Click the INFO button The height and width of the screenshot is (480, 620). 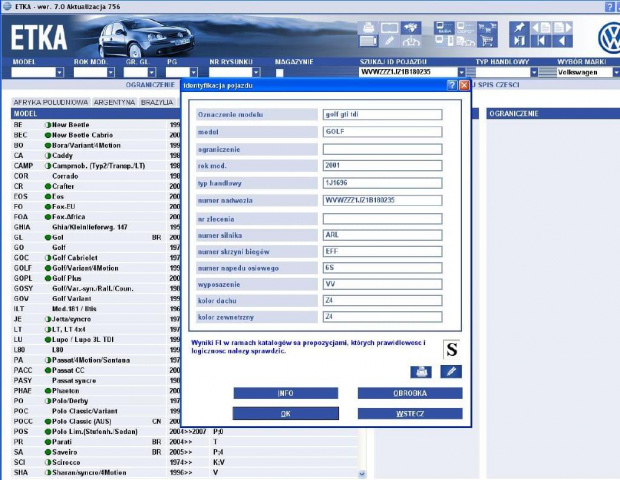(x=285, y=393)
